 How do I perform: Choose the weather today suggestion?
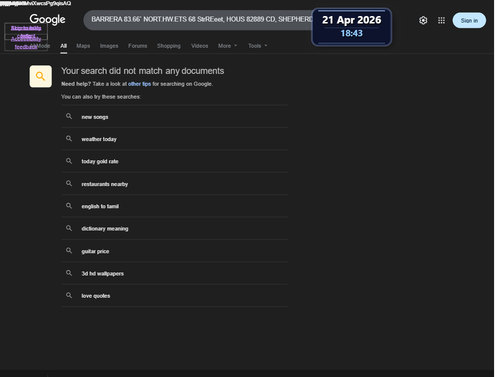point(174,139)
